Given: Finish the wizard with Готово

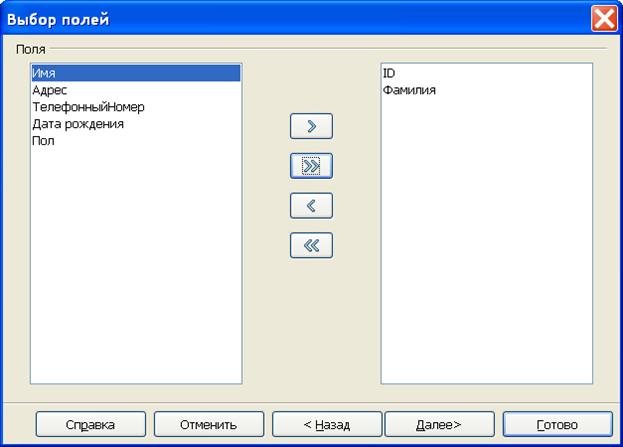Looking at the screenshot, I should tap(558, 424).
